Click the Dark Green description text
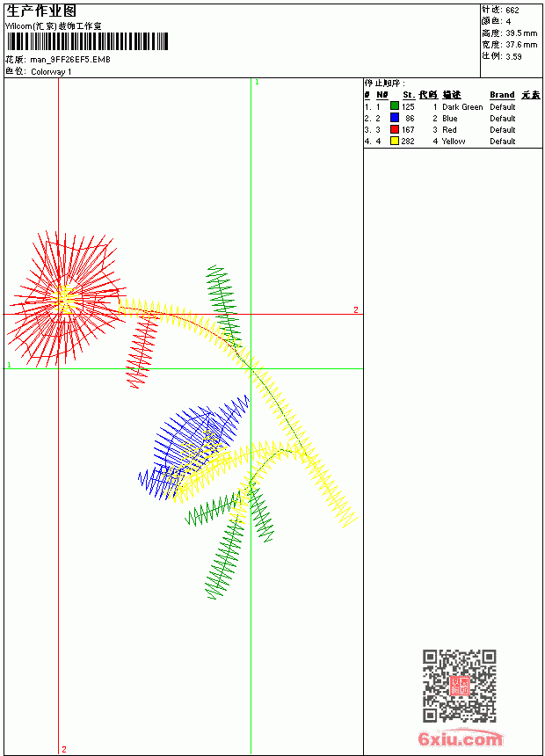The height and width of the screenshot is (756, 545). (x=462, y=106)
